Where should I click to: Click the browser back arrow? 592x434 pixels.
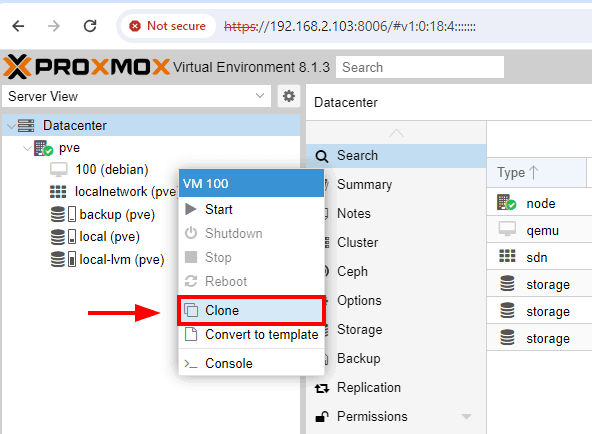[18, 26]
